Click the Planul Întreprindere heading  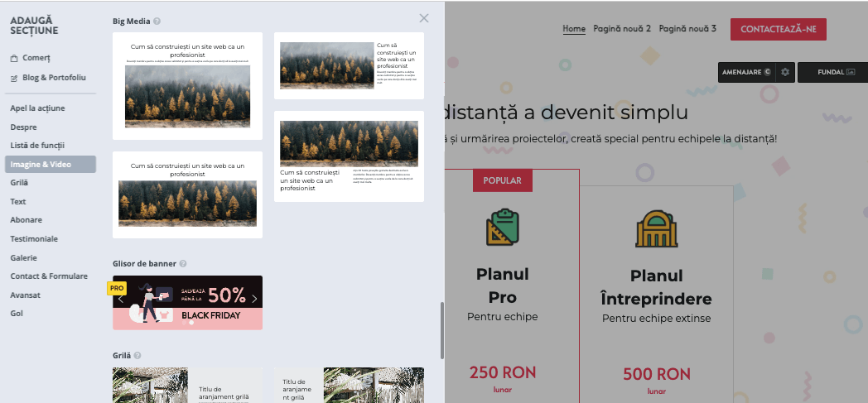657,287
